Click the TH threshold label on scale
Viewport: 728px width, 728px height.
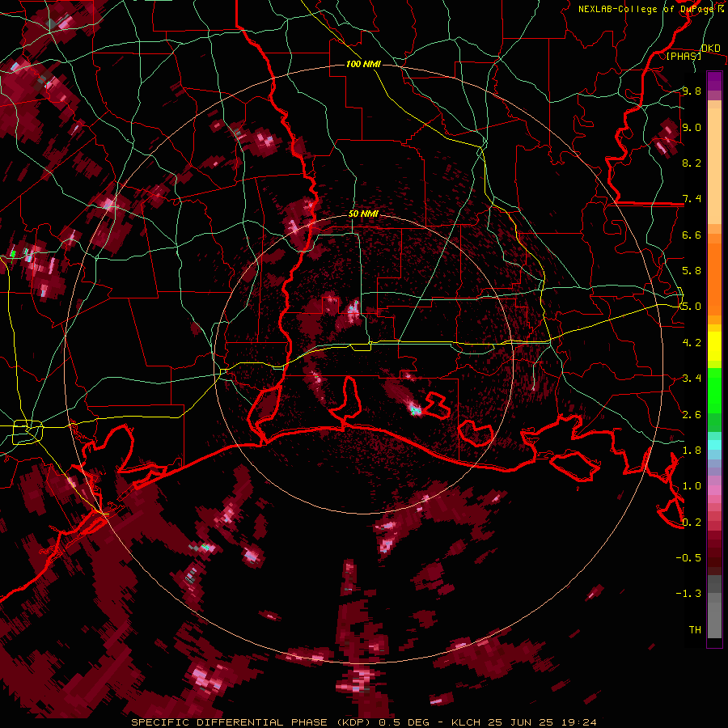pyautogui.click(x=695, y=630)
